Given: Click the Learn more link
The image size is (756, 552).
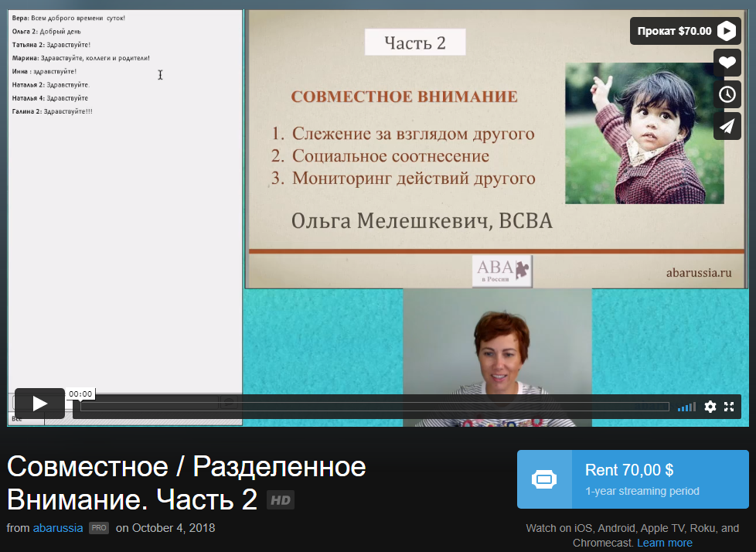Looking at the screenshot, I should (664, 543).
